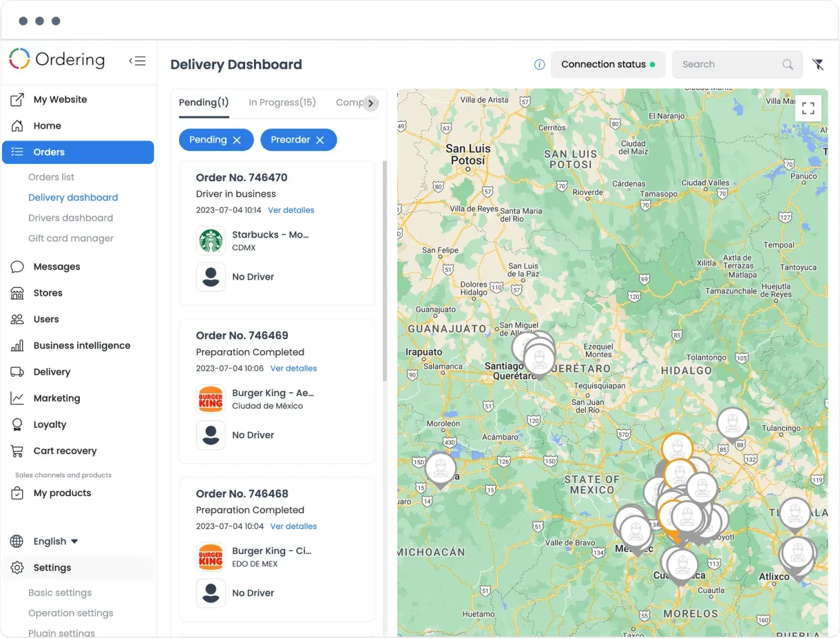Open Operation settings submenu item
840x638 pixels.
[70, 613]
